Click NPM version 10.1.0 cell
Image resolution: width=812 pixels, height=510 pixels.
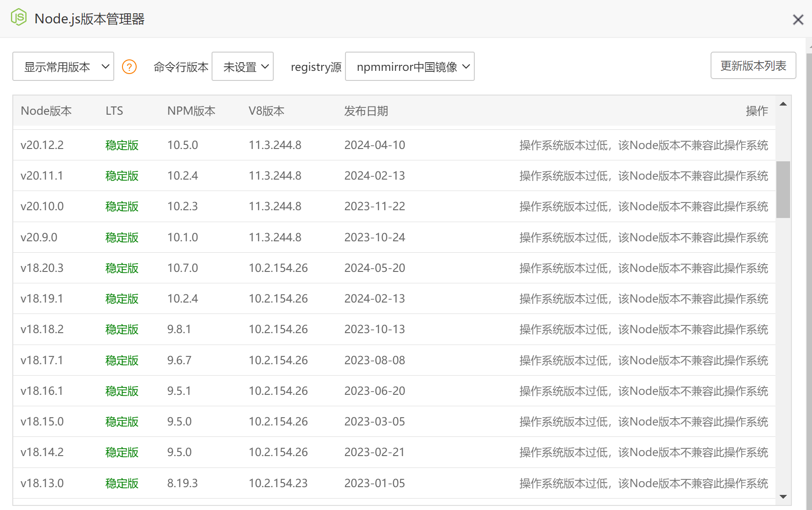(182, 238)
